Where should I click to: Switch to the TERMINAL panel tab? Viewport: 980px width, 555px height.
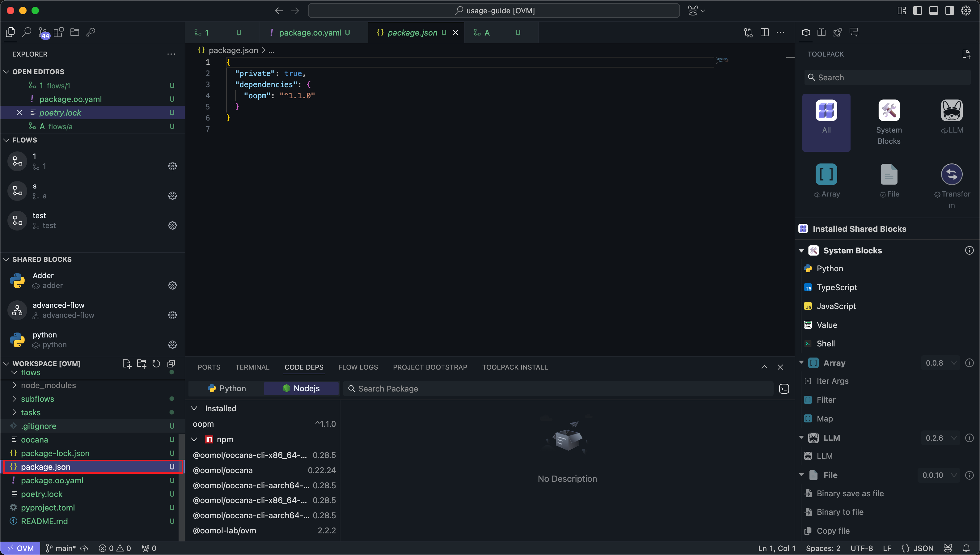[252, 367]
